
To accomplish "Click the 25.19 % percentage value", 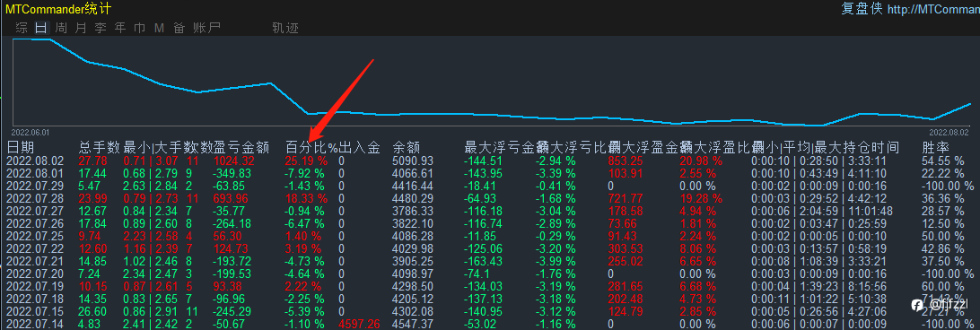I will click(x=306, y=161).
